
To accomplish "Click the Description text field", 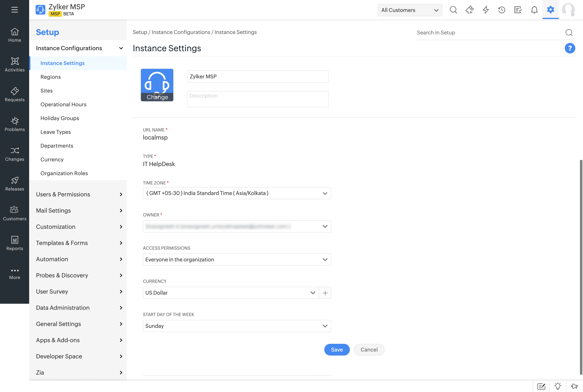I will coord(257,99).
